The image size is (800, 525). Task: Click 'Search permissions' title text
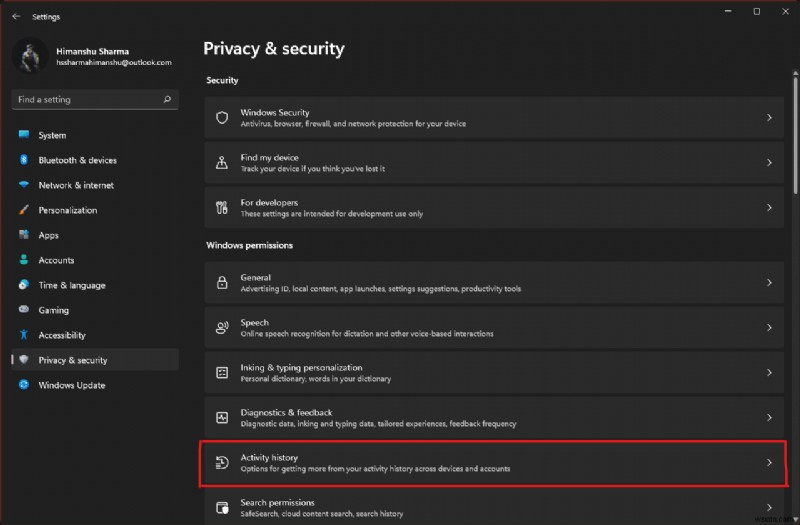tap(278, 502)
